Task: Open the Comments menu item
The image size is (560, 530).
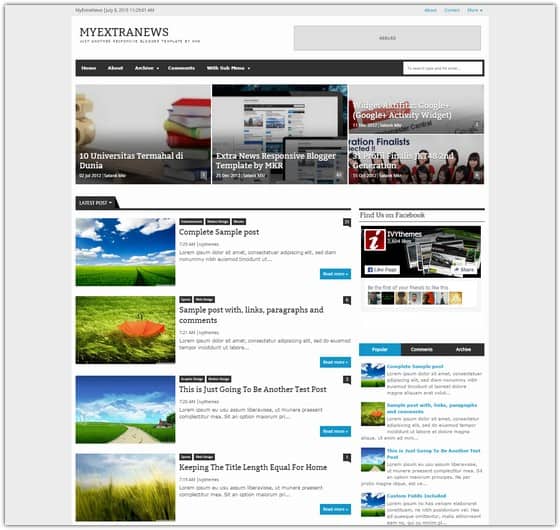Action: pyautogui.click(x=181, y=68)
